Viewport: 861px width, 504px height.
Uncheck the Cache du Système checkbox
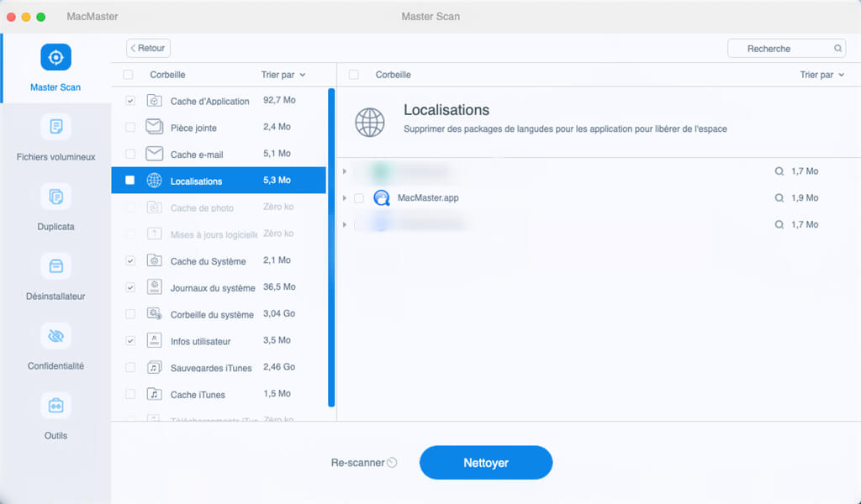click(x=130, y=260)
